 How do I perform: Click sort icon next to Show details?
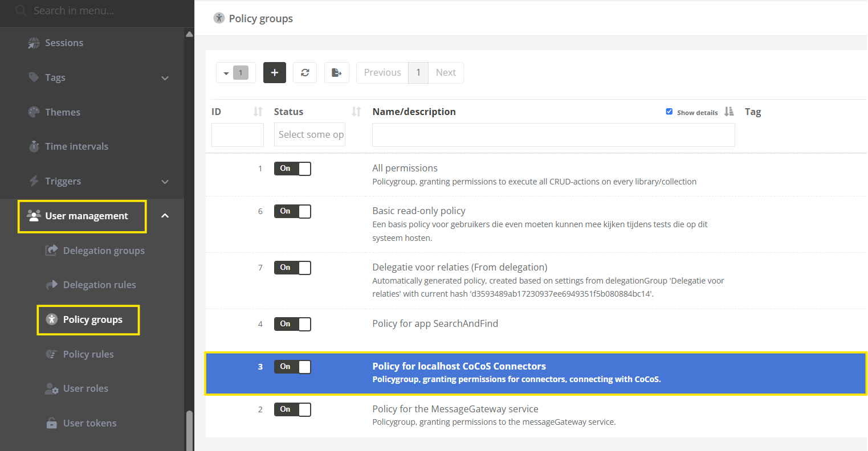(729, 112)
